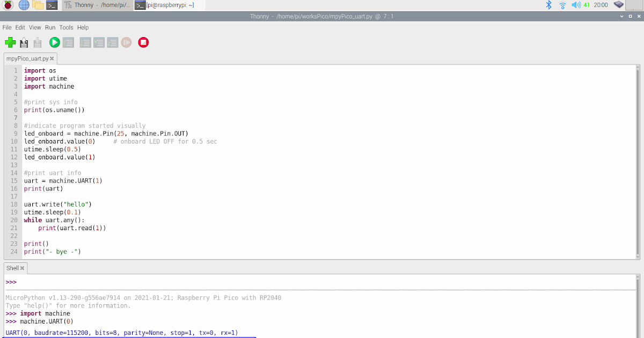The image size is (644, 338).
Task: Click the Step over debug icon
Action: coord(85,42)
